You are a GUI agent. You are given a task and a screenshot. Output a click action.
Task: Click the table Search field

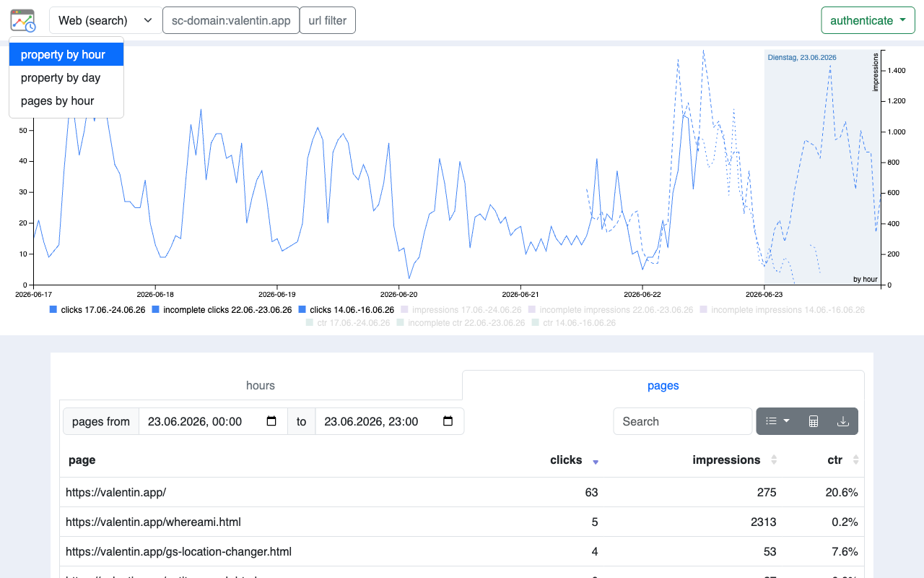point(682,421)
